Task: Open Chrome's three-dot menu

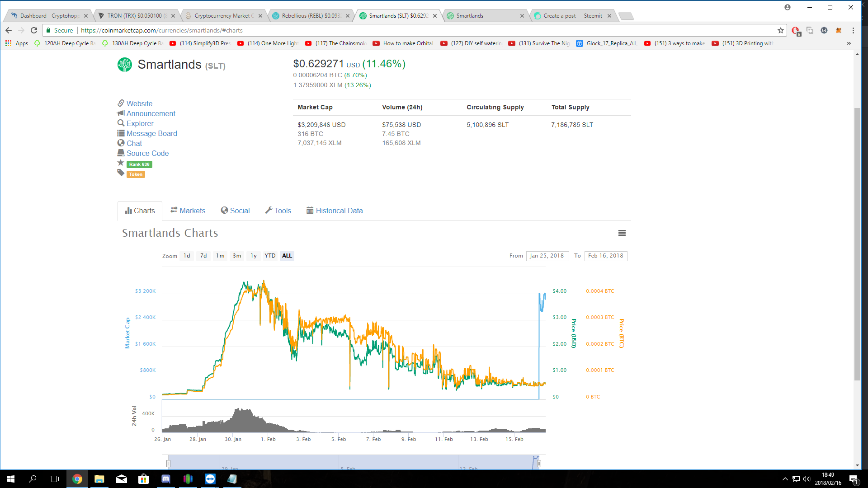Action: click(854, 30)
